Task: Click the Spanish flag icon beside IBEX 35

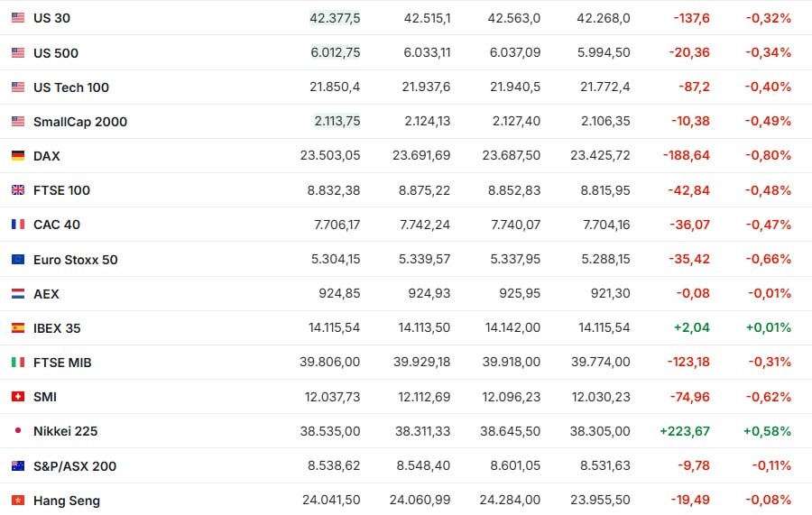Action: tap(18, 328)
